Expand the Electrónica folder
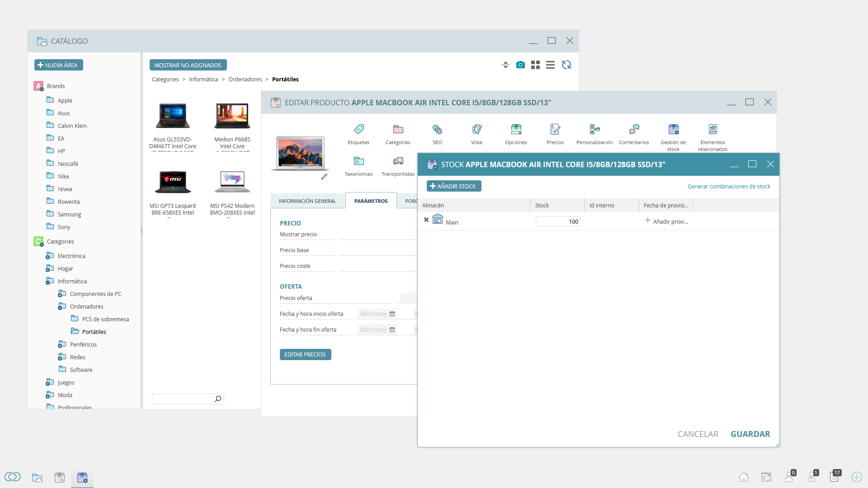Viewport: 868px width, 488px height. (x=47, y=258)
